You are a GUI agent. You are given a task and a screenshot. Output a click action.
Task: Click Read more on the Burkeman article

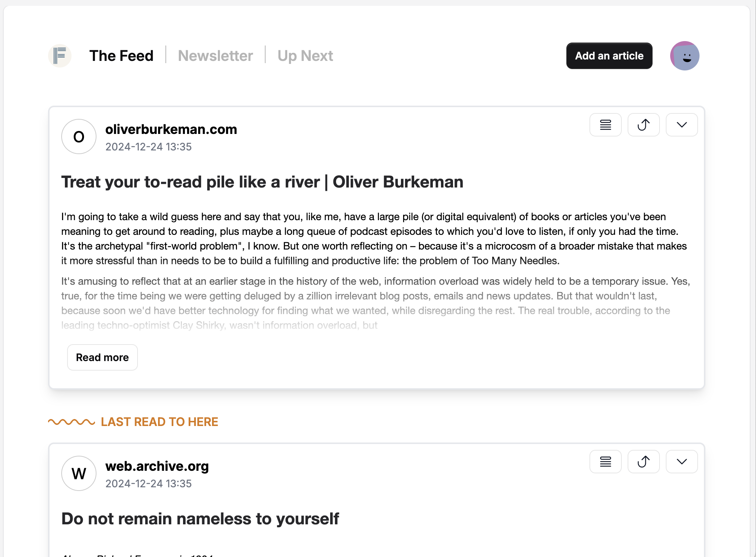point(102,357)
